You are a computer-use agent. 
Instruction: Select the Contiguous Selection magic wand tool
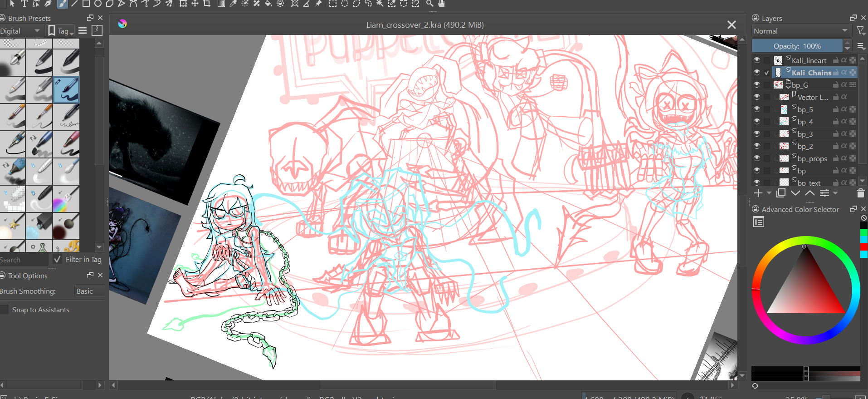(x=380, y=4)
